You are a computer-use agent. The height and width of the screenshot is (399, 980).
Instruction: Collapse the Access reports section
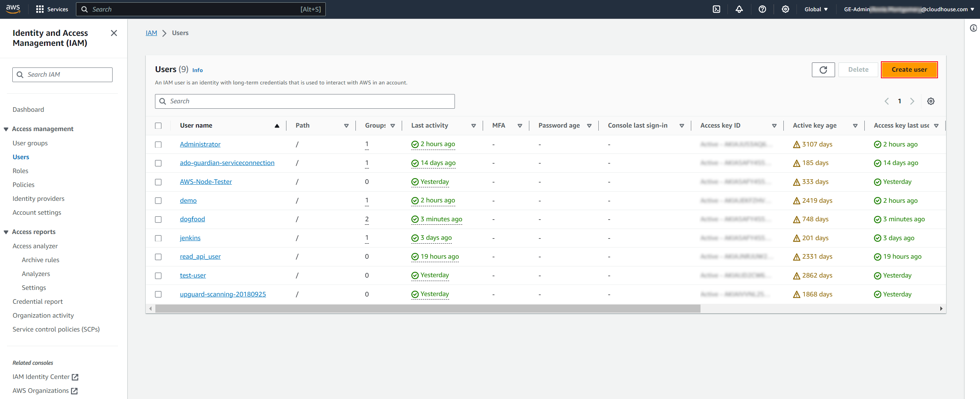(x=6, y=232)
